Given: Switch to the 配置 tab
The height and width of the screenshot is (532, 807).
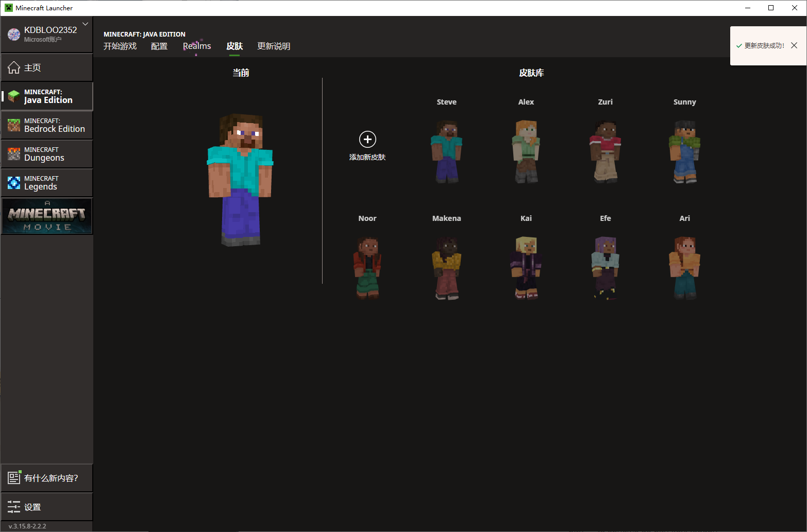Looking at the screenshot, I should pyautogui.click(x=159, y=46).
